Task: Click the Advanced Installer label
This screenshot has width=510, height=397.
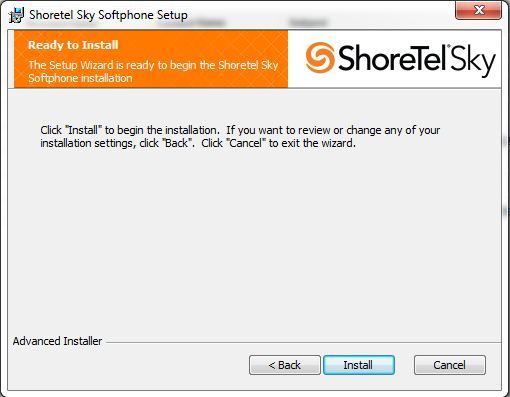Action: point(57,341)
